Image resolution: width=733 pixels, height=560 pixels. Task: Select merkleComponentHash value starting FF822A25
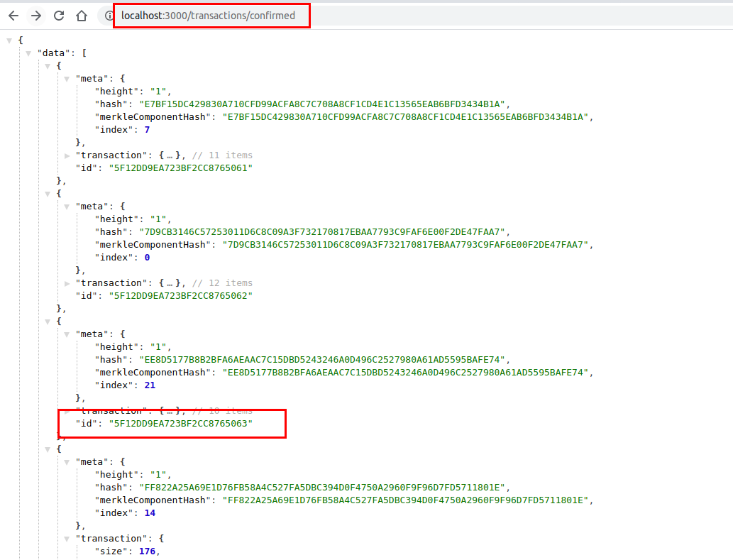(405, 500)
